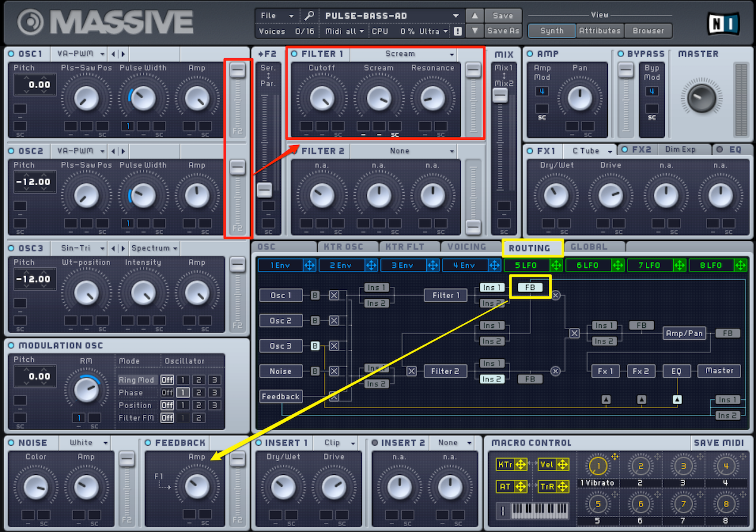
Task: Click the 1Env modulation crosshair handle
Action: 310,265
